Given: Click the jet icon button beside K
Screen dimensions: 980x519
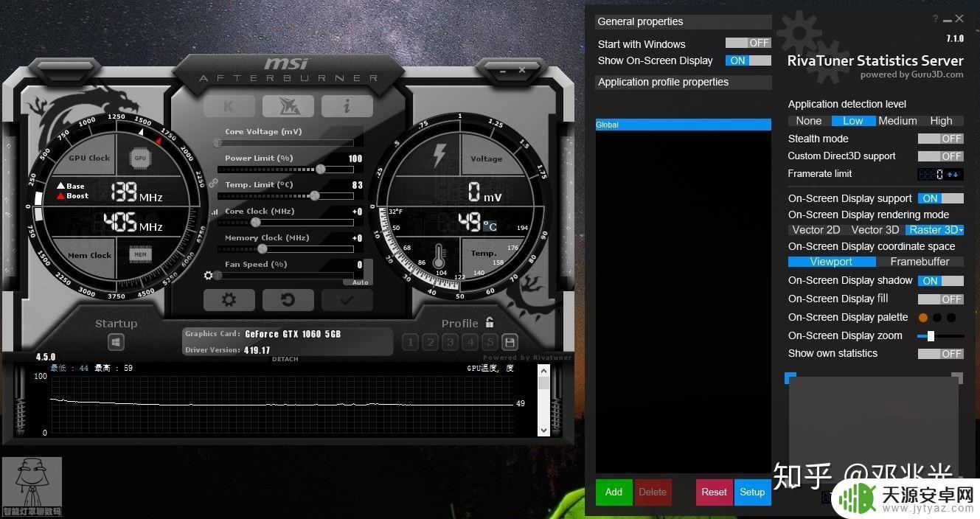Looking at the screenshot, I should tap(288, 106).
